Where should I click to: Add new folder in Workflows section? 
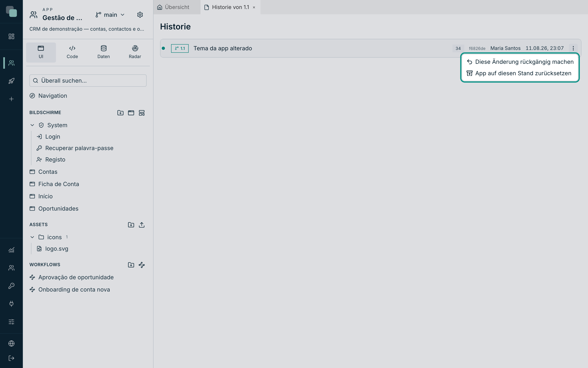[131, 265]
